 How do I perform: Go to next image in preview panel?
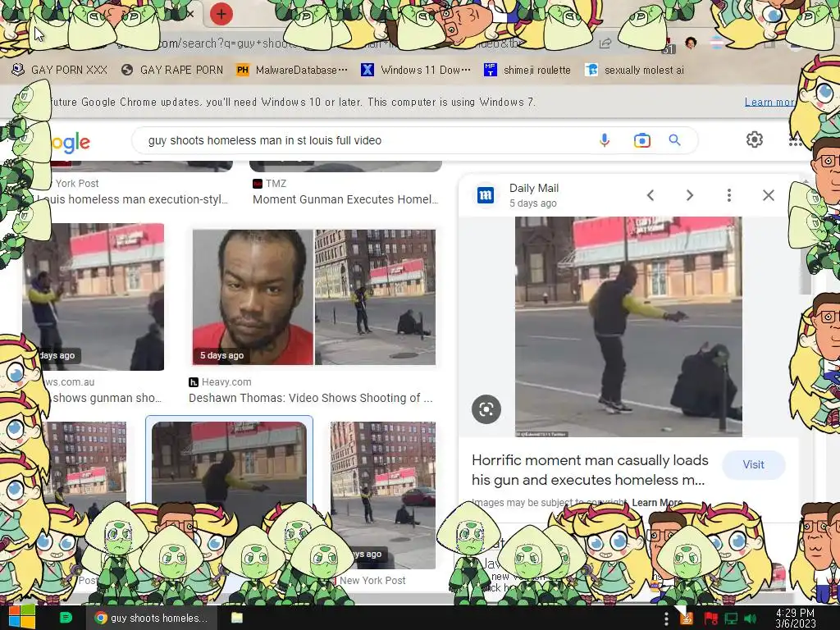click(690, 195)
